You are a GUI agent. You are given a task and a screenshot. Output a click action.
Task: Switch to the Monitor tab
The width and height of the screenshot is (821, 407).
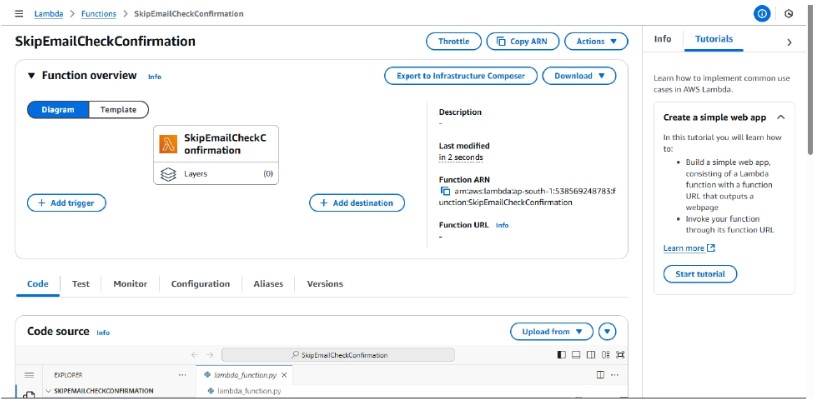[x=130, y=284]
